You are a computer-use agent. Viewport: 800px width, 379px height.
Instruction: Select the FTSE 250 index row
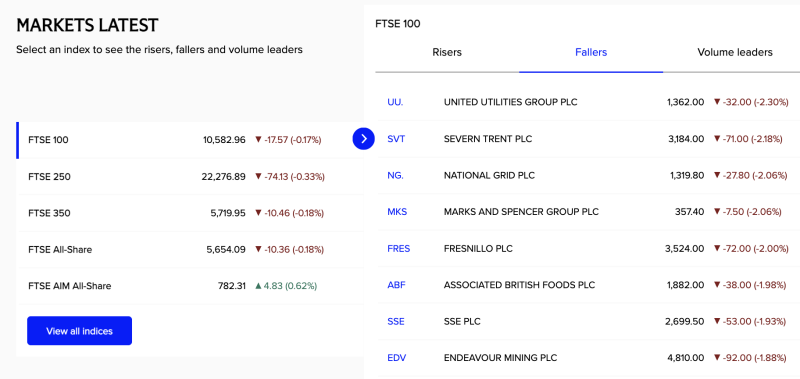190,176
